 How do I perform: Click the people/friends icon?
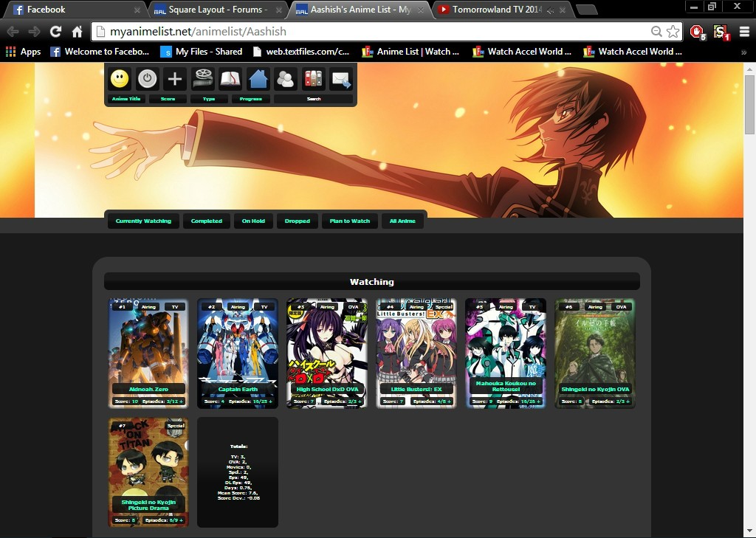[285, 79]
